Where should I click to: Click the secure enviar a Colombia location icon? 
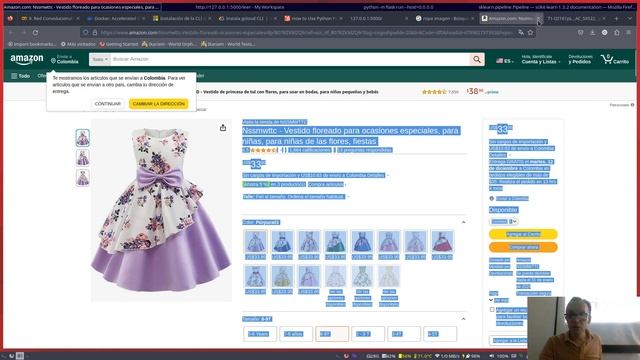pos(491,198)
